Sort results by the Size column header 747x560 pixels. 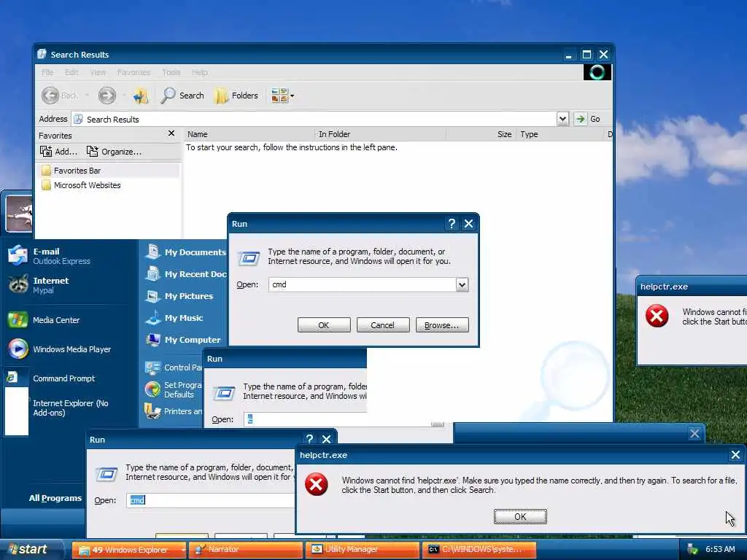pyautogui.click(x=481, y=134)
